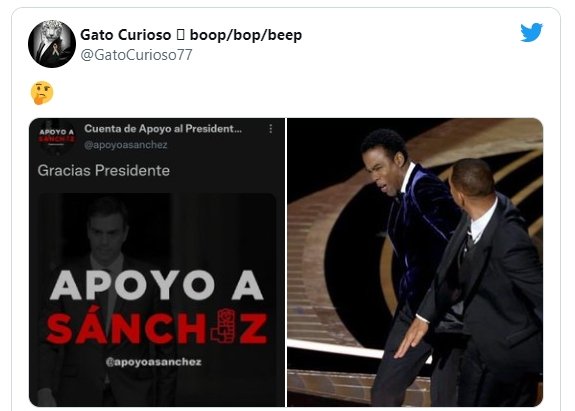Open the @GatoCurioso77 handle link
The image size is (575, 411).
[136, 55]
